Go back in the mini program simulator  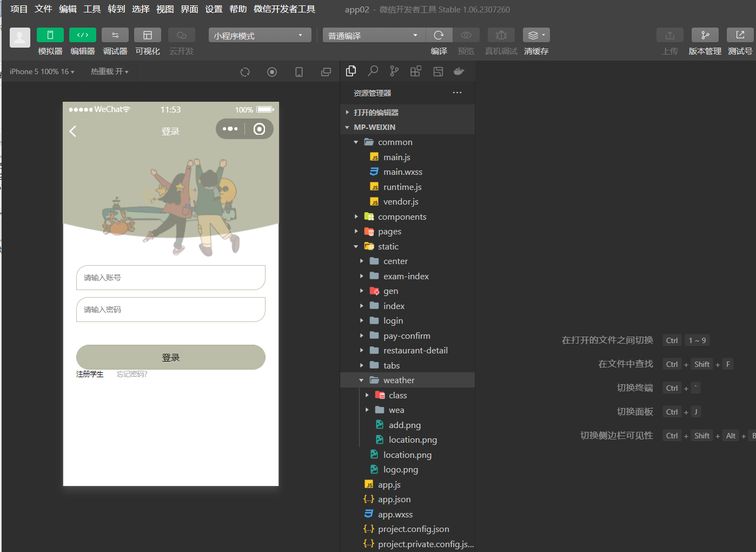[x=73, y=132]
